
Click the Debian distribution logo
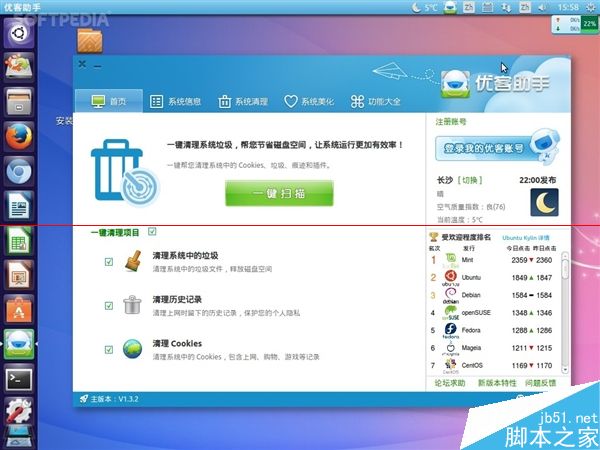[451, 295]
